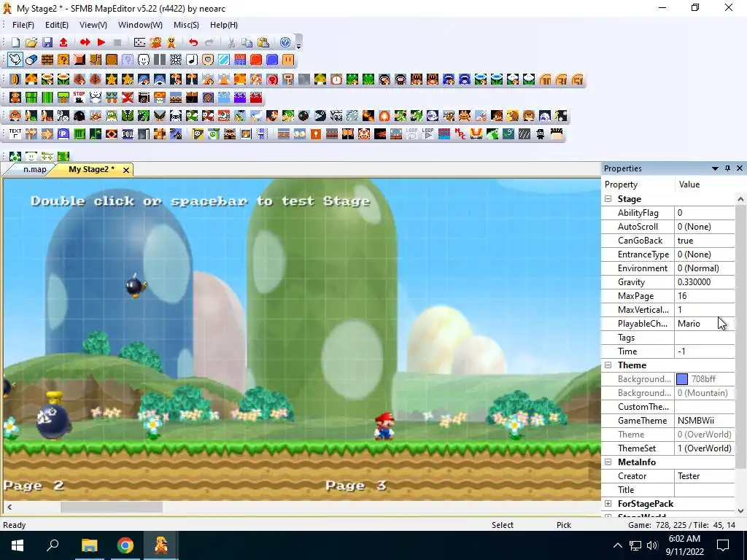Collapse the MetaInfo property group
This screenshot has width=747, height=560.
click(x=608, y=462)
